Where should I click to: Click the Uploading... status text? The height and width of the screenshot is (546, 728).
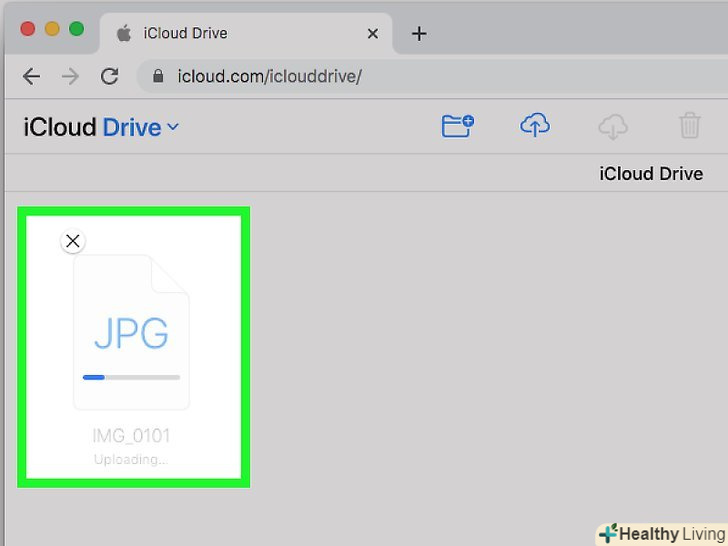(131, 460)
